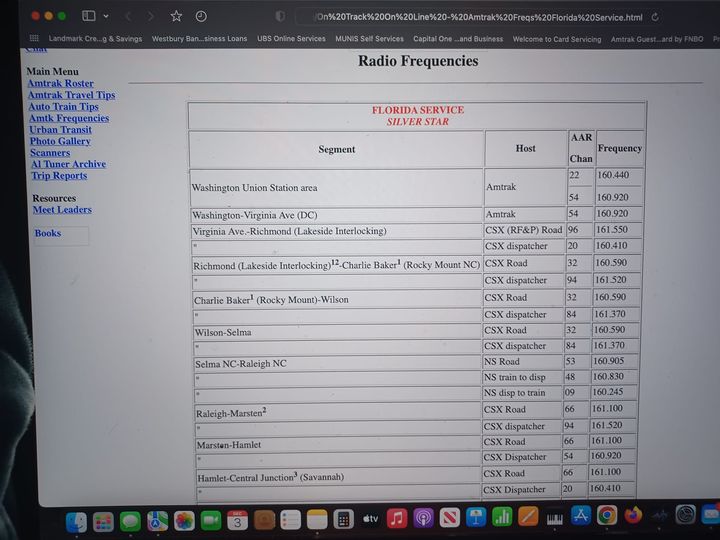Image resolution: width=720 pixels, height=540 pixels.
Task: Open App Store from the dock
Action: tap(580, 516)
